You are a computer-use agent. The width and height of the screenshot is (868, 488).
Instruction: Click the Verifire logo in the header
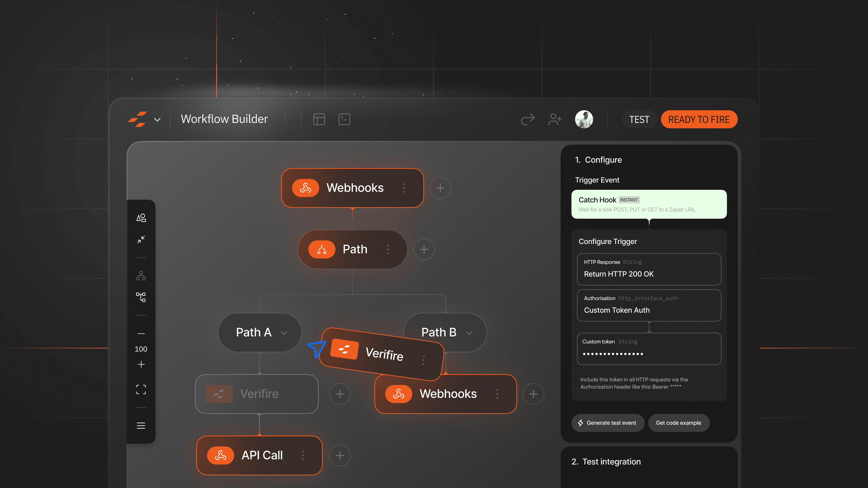(137, 119)
